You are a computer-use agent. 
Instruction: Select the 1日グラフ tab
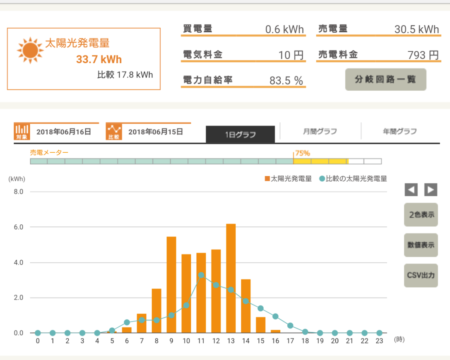click(x=240, y=134)
